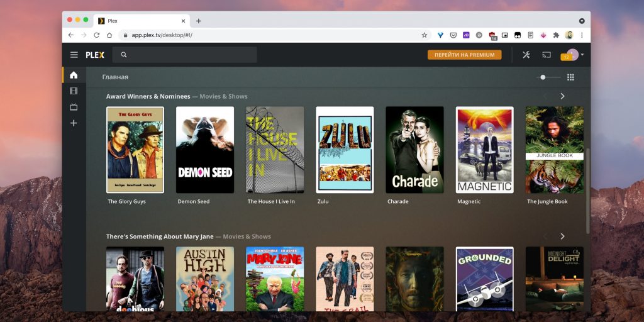Show next Award Winners & Nominees items
Viewport: 644px width, 322px height.
pyautogui.click(x=562, y=96)
